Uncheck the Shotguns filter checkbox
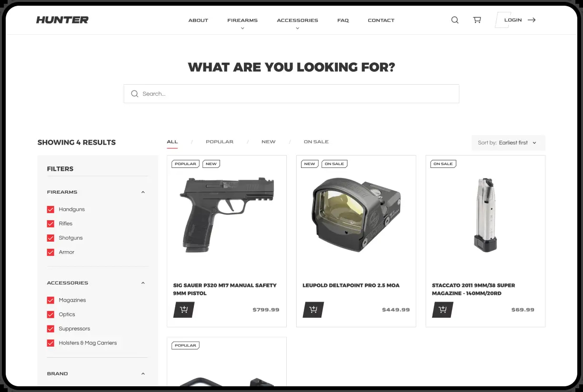 click(50, 238)
